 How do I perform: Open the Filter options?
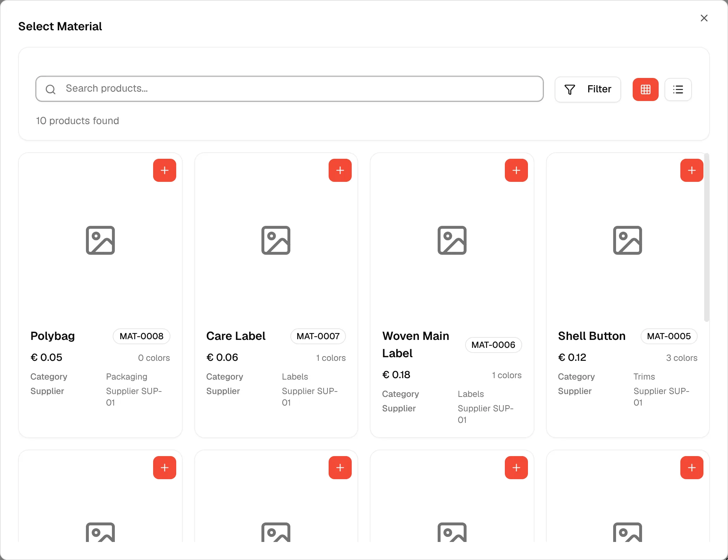[x=588, y=89]
